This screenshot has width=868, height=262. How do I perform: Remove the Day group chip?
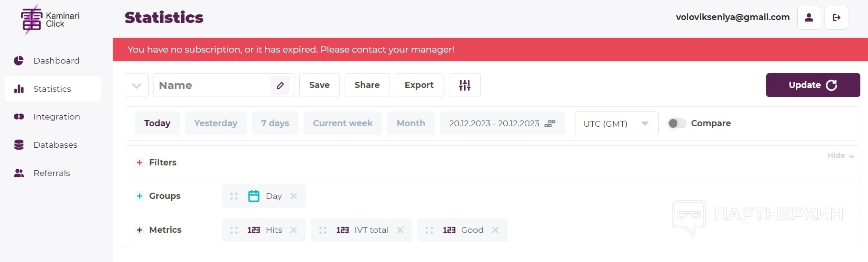[x=293, y=196]
